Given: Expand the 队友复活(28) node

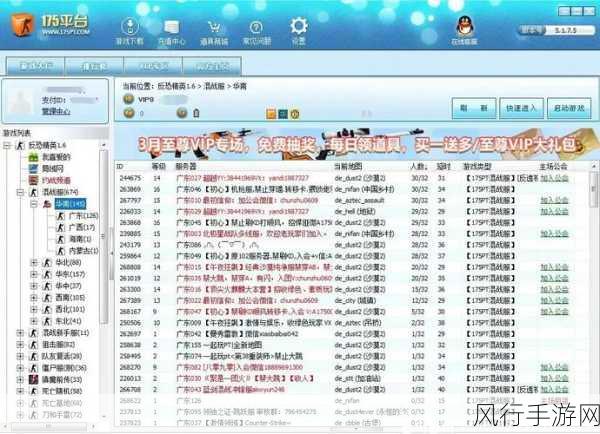Looking at the screenshot, I should pyautogui.click(x=20, y=356).
